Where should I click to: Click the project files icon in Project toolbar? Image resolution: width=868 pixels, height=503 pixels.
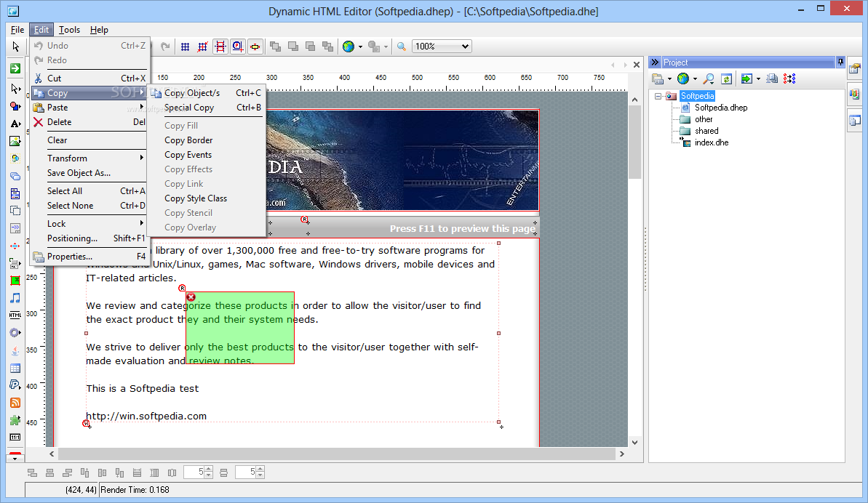(x=658, y=79)
